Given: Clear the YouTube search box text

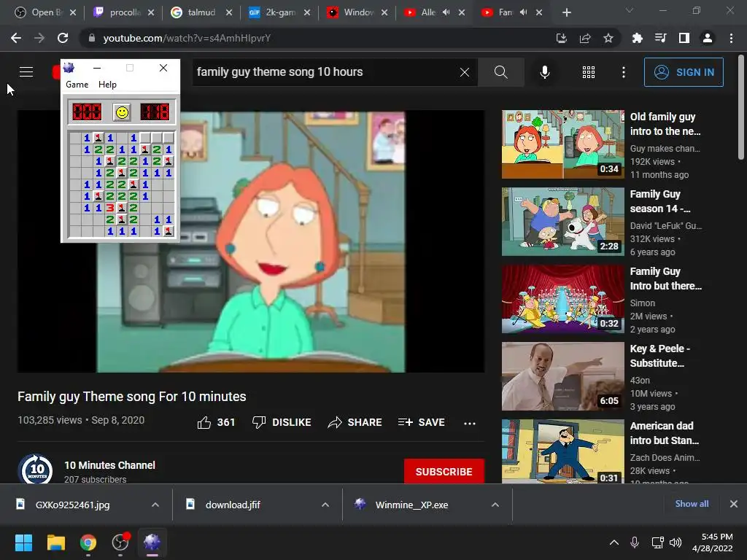Looking at the screenshot, I should tap(465, 72).
